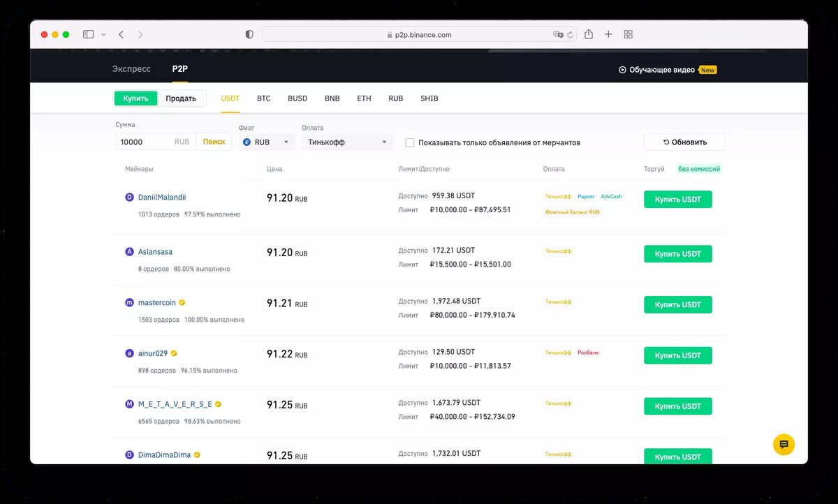Open DimaDimaDima maker profile
The image size is (838, 504).
point(164,455)
